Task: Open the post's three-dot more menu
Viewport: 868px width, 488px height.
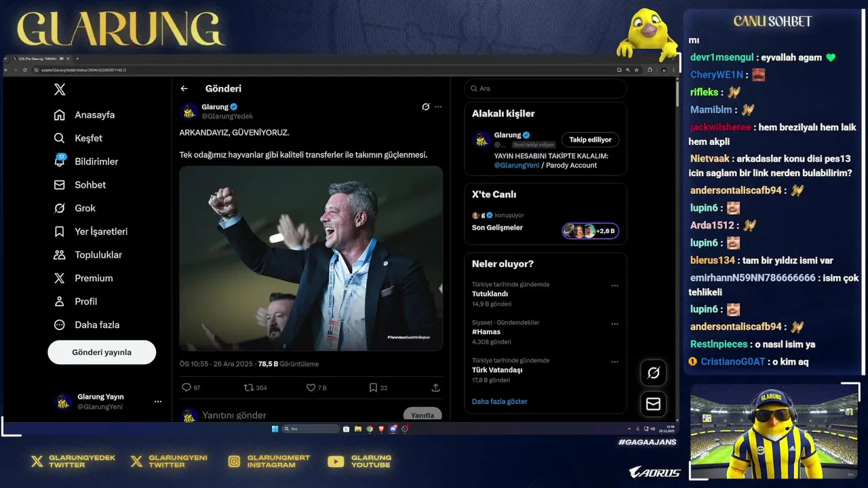Action: [x=438, y=107]
